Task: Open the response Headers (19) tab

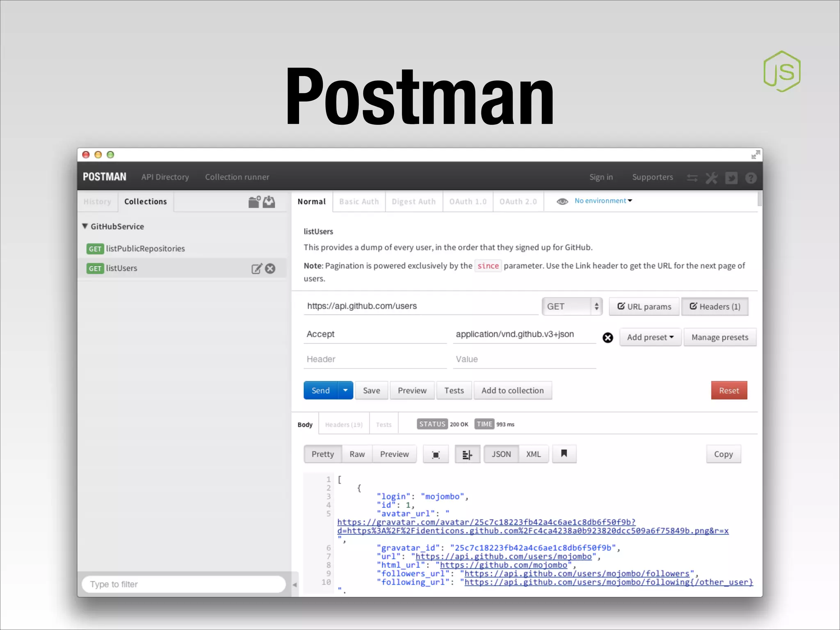Action: coord(344,425)
